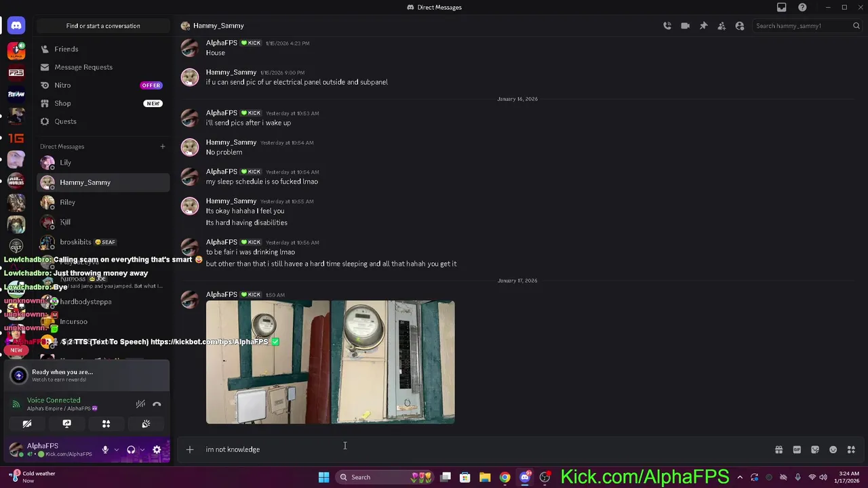This screenshot has height=488, width=868.
Task: Disconnect from the voice channel
Action: click(x=157, y=404)
